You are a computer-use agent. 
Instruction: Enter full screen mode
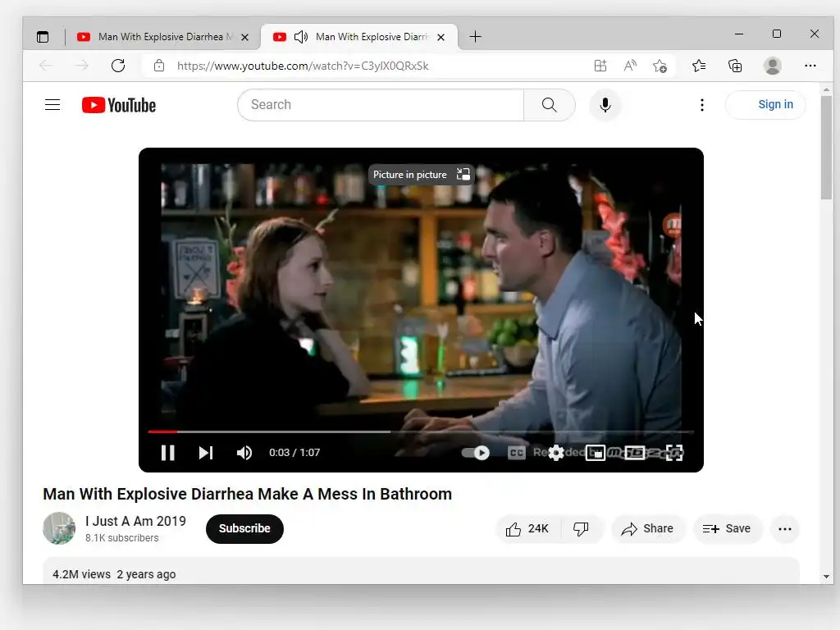pyautogui.click(x=674, y=453)
